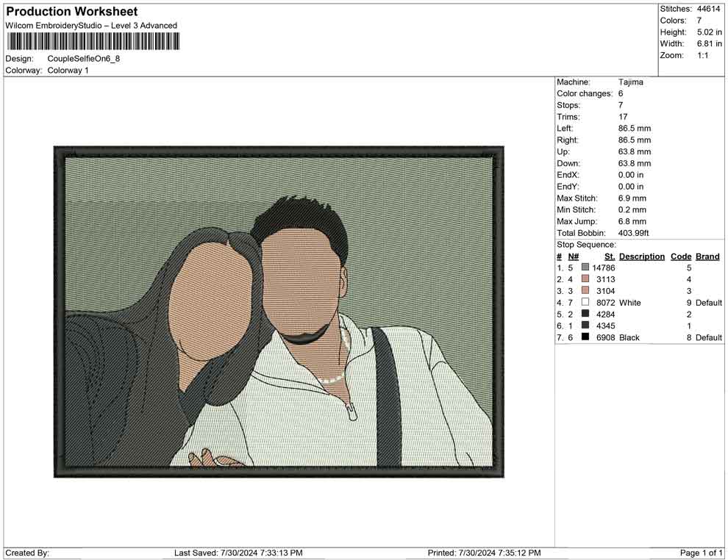Click the embroidered couple selfie design preview
This screenshot has height=560, width=728.
pos(279,312)
